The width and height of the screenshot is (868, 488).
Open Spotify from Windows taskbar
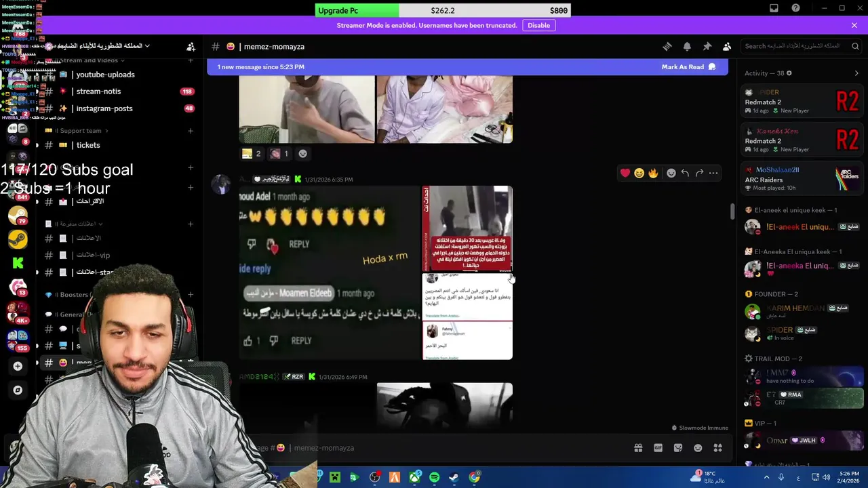click(x=435, y=477)
